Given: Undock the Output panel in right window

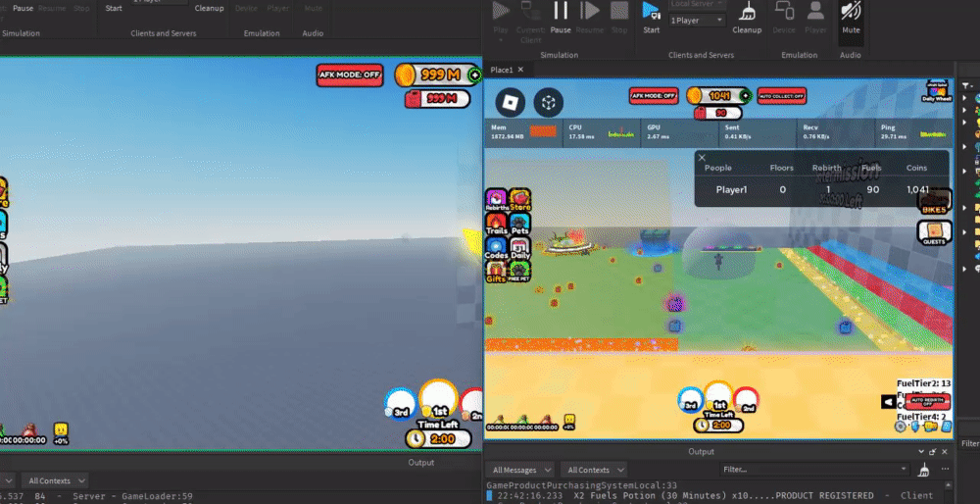Looking at the screenshot, I should pyautogui.click(x=933, y=451).
